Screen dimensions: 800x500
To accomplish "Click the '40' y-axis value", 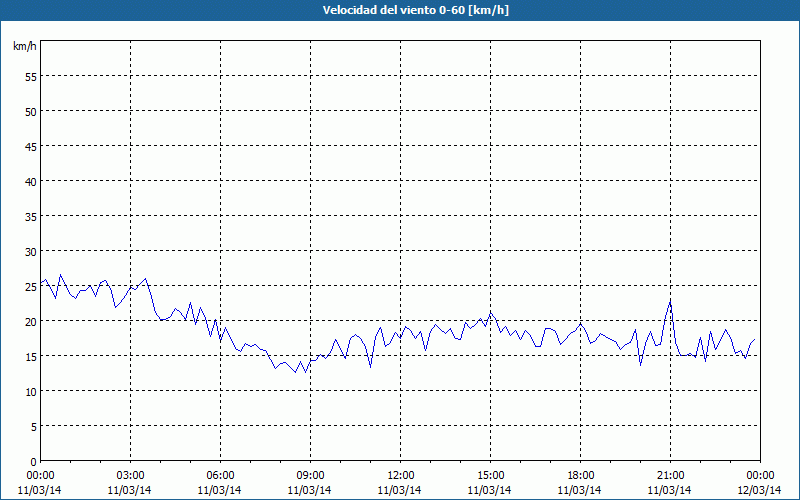I will 31,182.
